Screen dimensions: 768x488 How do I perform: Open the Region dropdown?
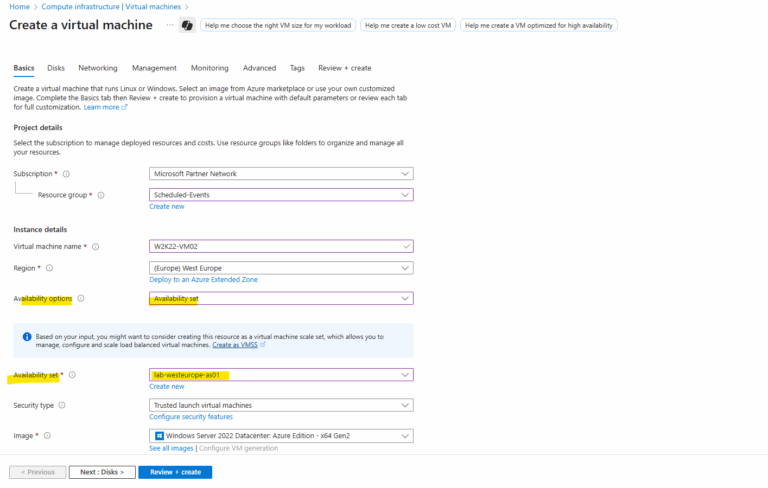[281, 268]
